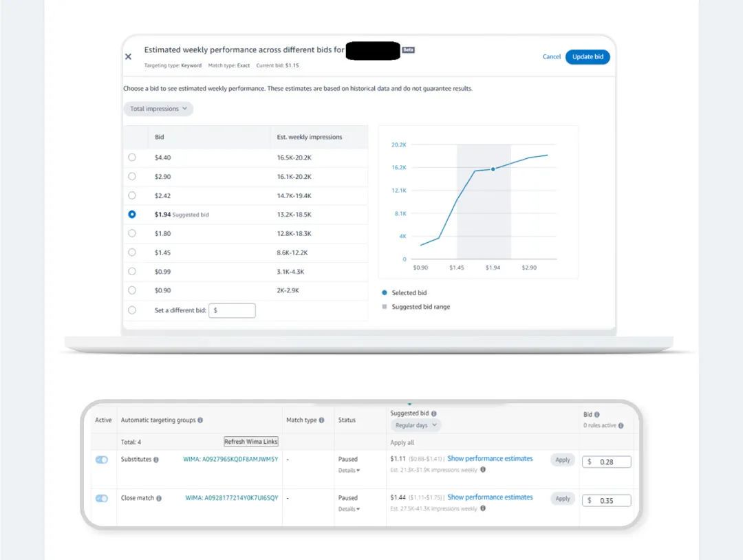Click info icon next to Substitutes
This screenshot has width=743, height=560.
(x=156, y=460)
